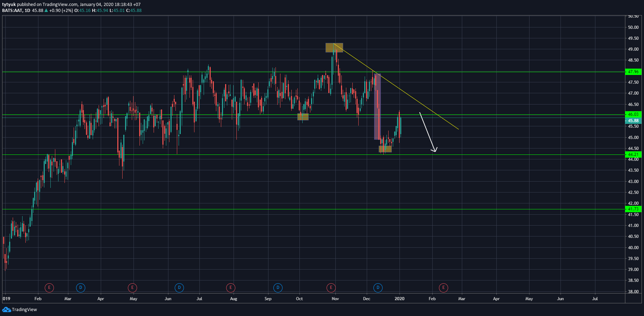Image resolution: width=644 pixels, height=316 pixels.
Task: Click the 2020 year label on time axis
Action: pos(400,299)
